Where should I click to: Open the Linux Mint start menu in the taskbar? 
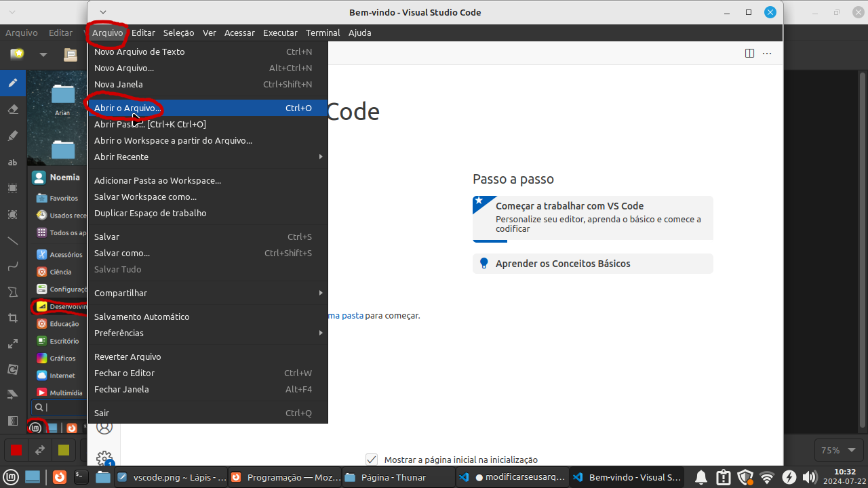point(12,477)
